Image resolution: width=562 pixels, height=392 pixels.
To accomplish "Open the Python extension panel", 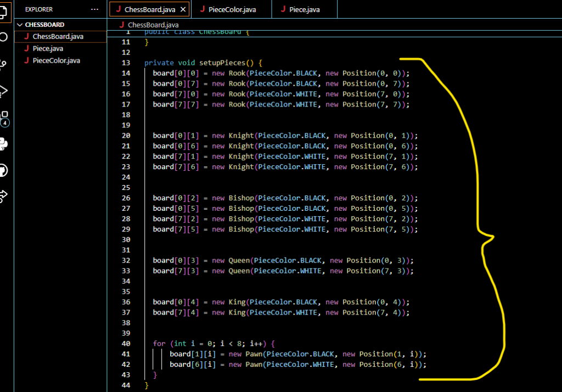I will pyautogui.click(x=3, y=144).
